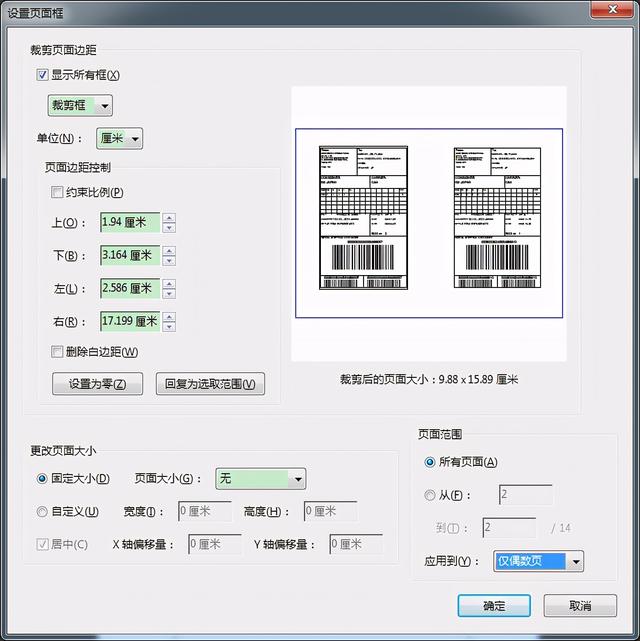
Task: Close the 设置页面框 dialog
Action: pyautogui.click(x=612, y=10)
